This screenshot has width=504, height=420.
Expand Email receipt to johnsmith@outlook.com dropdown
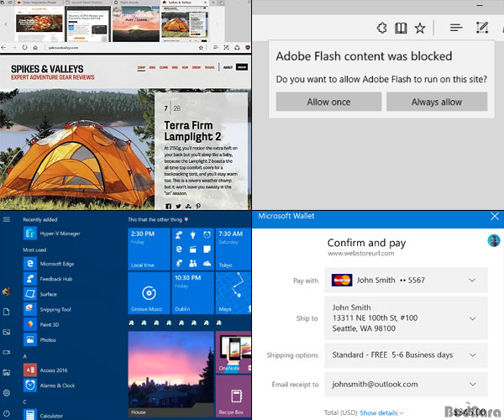pos(406,385)
